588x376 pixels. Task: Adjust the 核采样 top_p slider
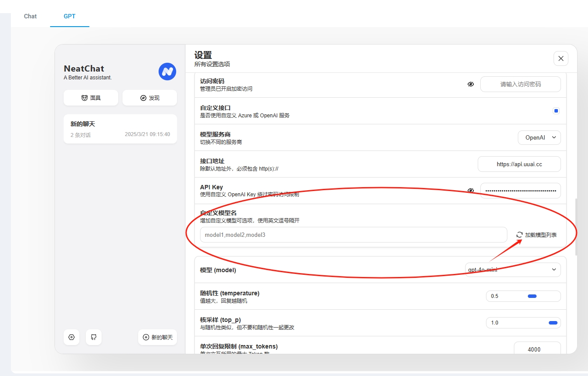tap(523, 323)
